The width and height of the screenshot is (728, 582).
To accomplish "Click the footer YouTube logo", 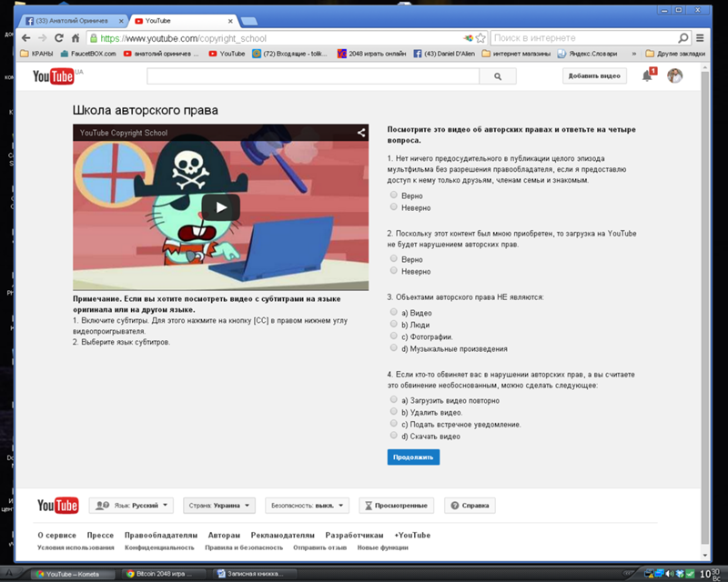I will [x=57, y=506].
